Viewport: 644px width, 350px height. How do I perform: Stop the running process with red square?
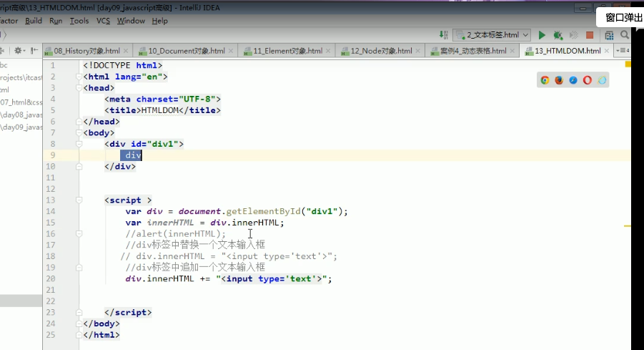tap(590, 35)
